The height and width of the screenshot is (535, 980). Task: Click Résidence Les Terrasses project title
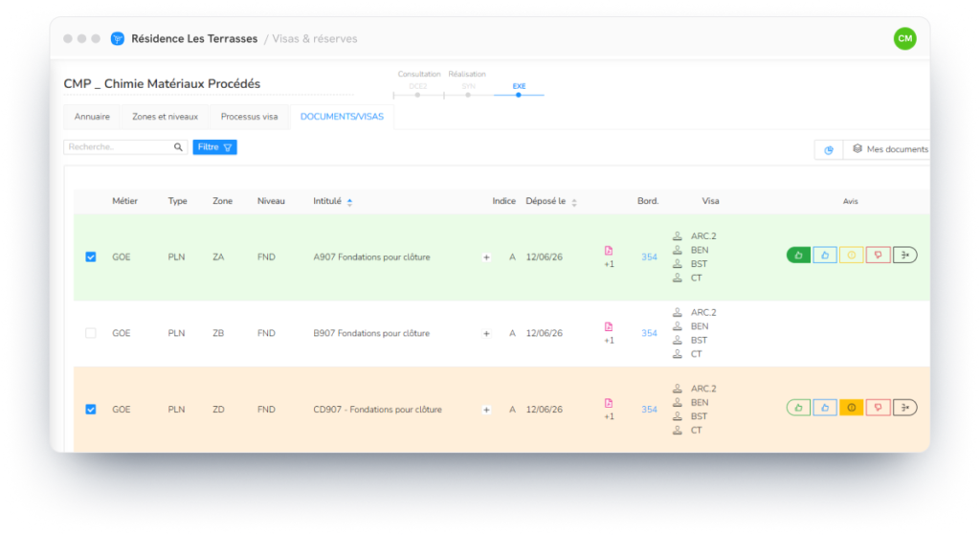pyautogui.click(x=194, y=38)
